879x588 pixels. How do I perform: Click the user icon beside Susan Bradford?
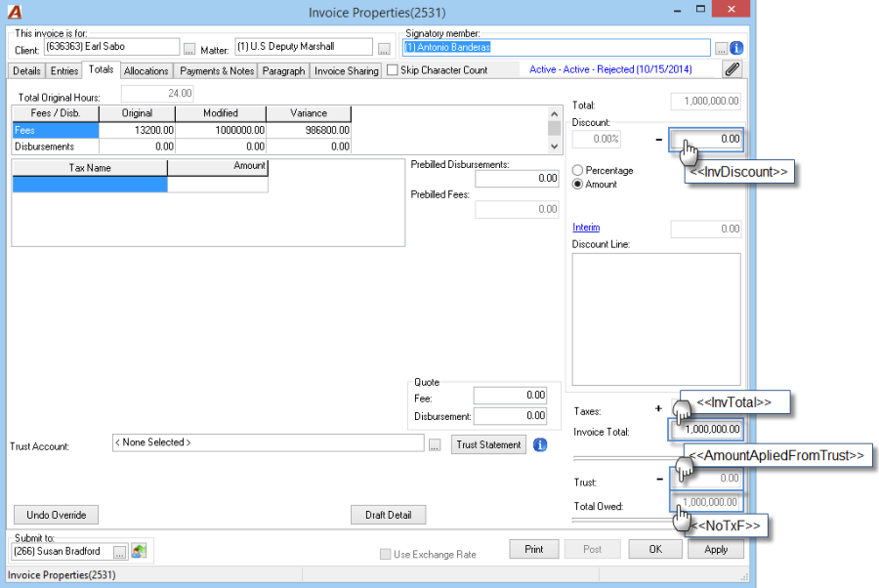click(x=139, y=551)
